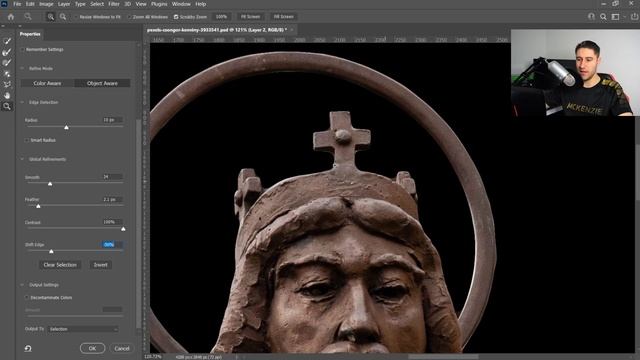Click the Shift Edge slider handle
This screenshot has width=640, height=360.
pyautogui.click(x=51, y=251)
